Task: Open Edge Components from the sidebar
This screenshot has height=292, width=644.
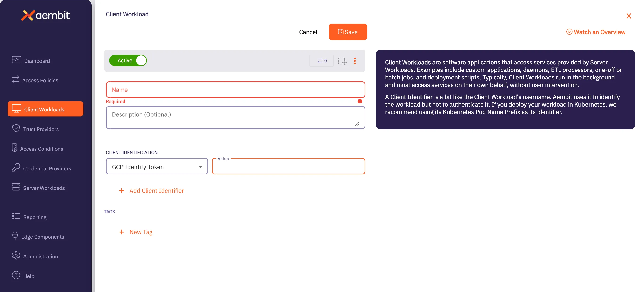Action: pos(43,237)
